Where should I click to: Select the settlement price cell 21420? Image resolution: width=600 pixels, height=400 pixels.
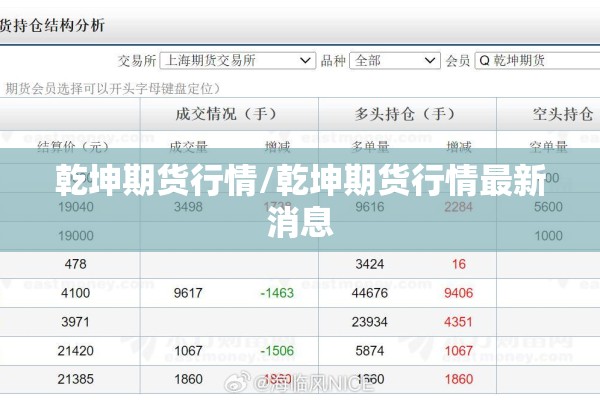point(75,351)
